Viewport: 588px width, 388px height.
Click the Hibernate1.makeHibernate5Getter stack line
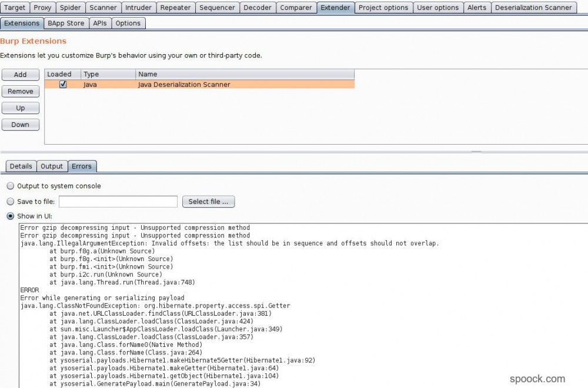tap(182, 360)
